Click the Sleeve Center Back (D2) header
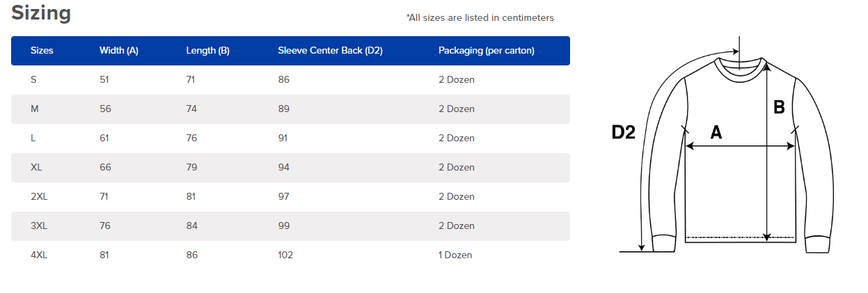Viewport: 868px width, 293px height. pyautogui.click(x=331, y=51)
